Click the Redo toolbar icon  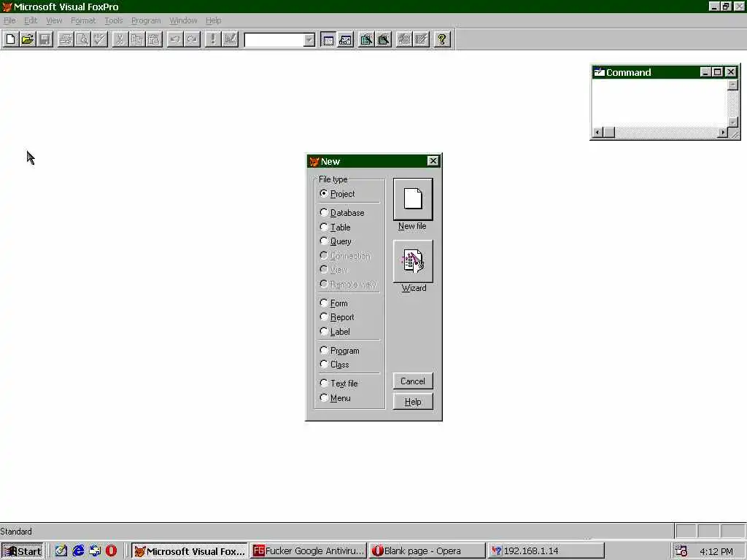pos(192,39)
